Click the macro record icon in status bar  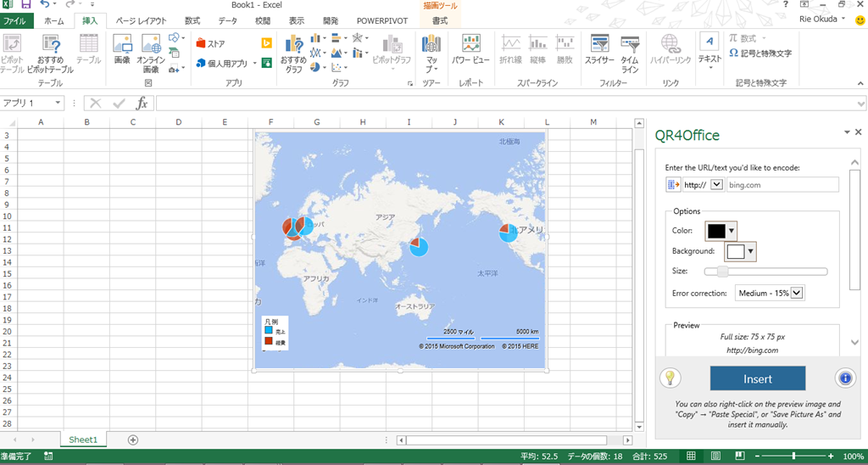click(x=48, y=457)
